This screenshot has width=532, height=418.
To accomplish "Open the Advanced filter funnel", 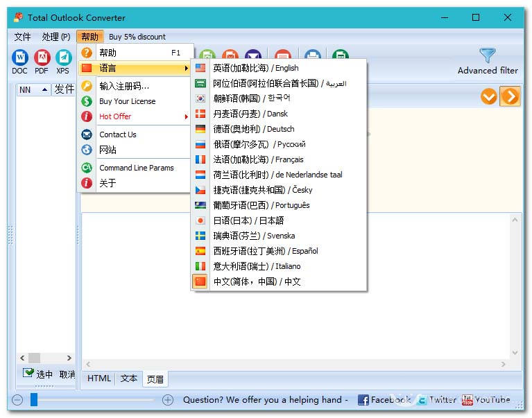I will [x=487, y=55].
